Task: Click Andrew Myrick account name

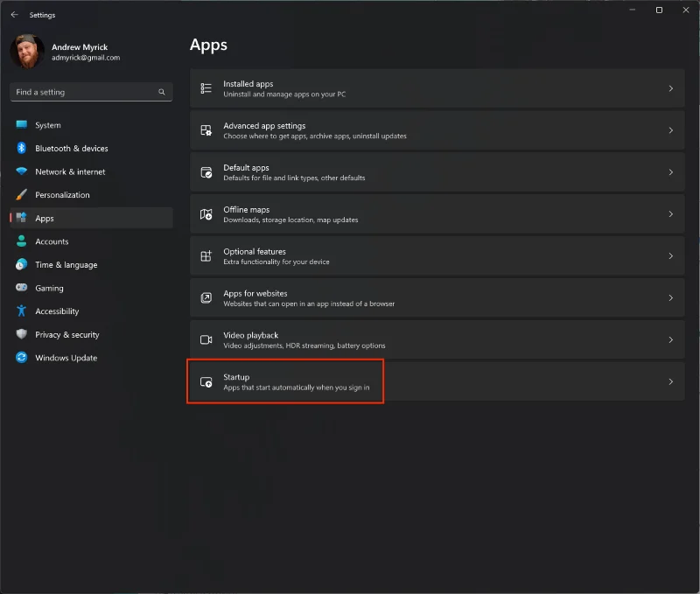Action: (80, 47)
